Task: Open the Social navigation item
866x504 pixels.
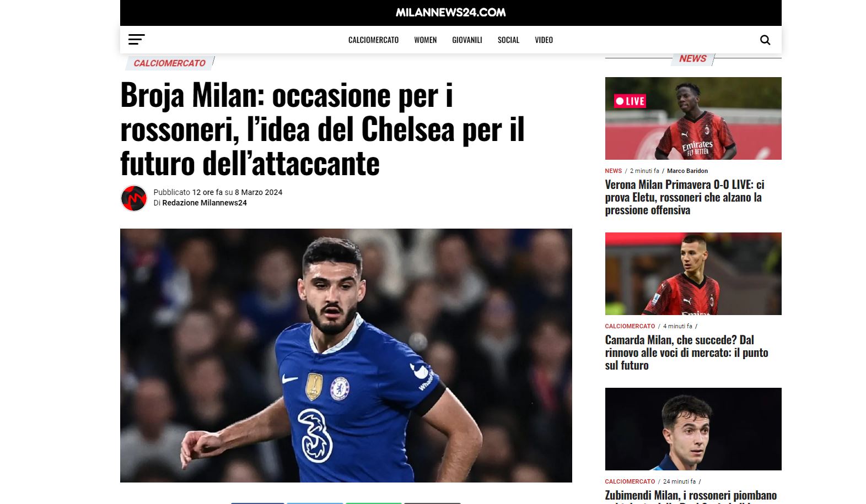Action: point(508,40)
